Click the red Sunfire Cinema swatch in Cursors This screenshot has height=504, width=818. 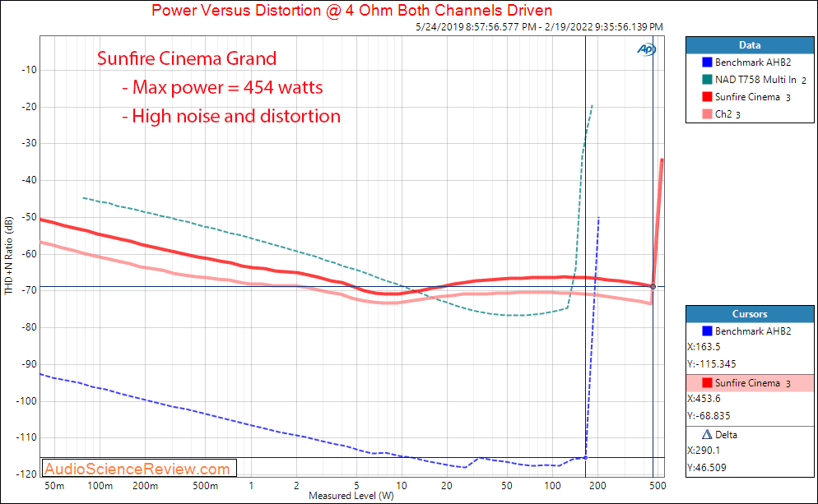coord(708,382)
